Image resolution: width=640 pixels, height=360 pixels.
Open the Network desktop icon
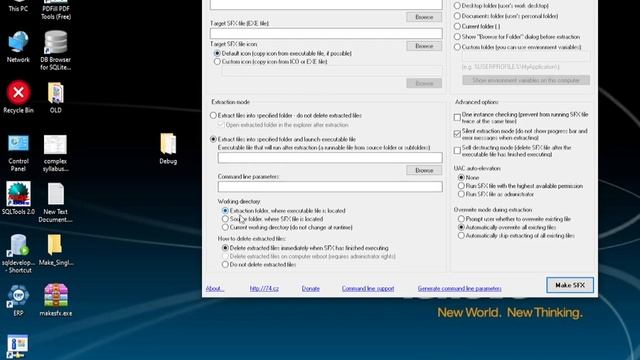pyautogui.click(x=18, y=47)
